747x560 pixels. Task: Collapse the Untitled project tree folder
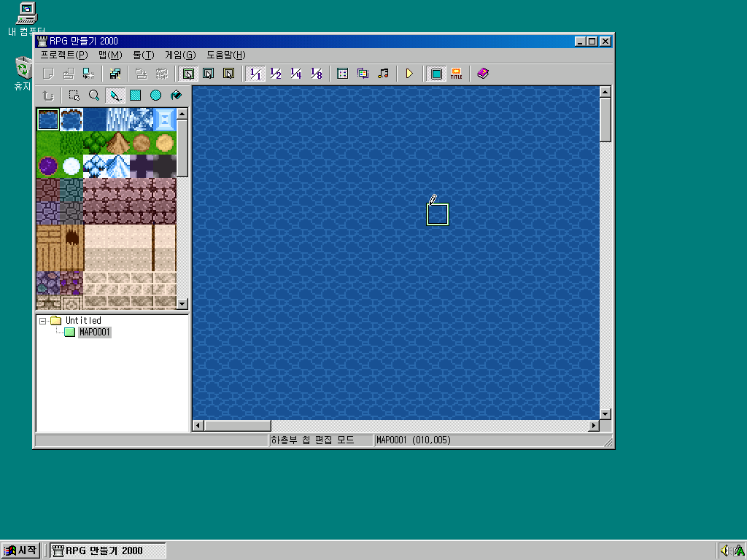pos(43,321)
